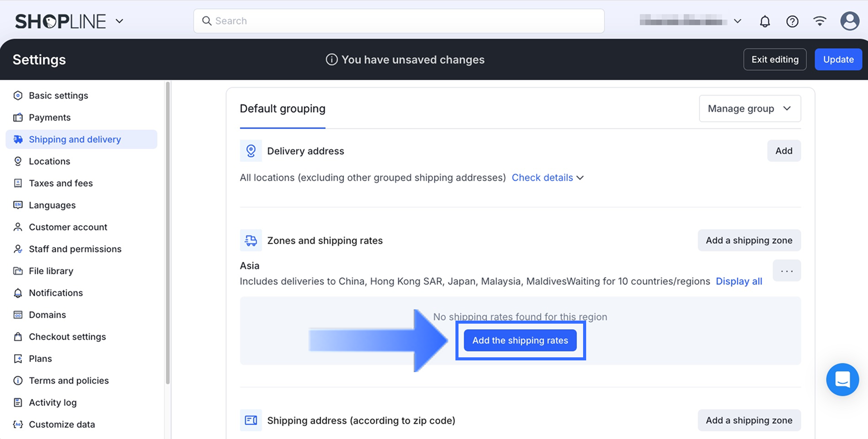Open the live chat bubble
The height and width of the screenshot is (439, 868).
842,379
